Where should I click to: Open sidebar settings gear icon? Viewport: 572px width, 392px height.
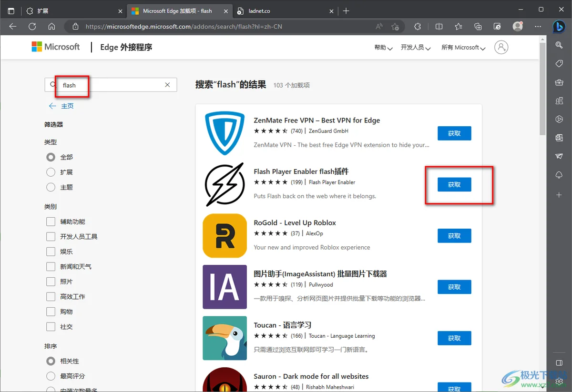pos(559,382)
